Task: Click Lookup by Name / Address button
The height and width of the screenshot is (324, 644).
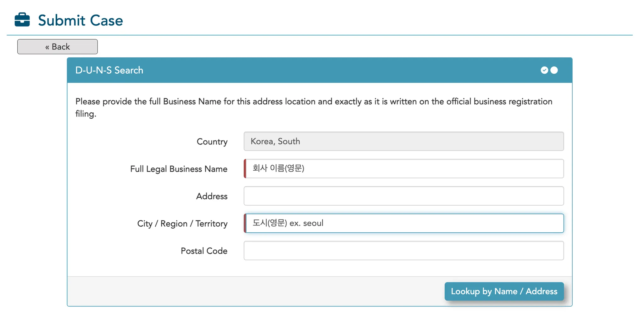Action: (x=504, y=291)
